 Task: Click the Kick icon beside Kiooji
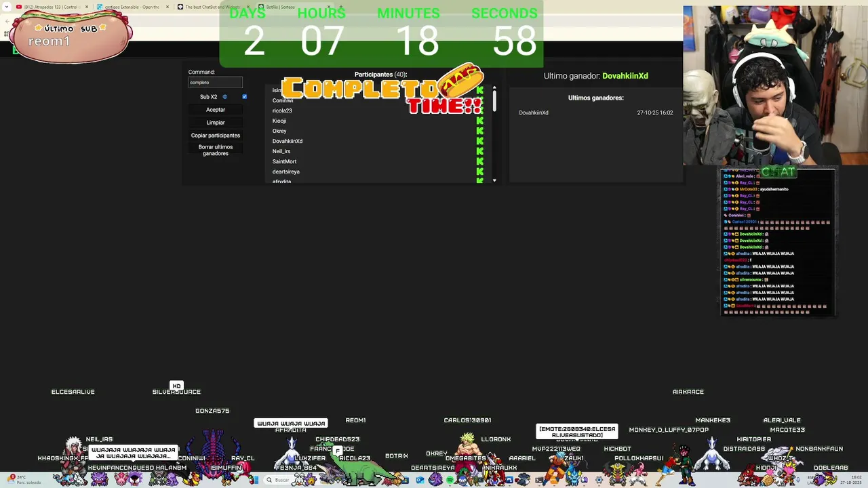480,121
